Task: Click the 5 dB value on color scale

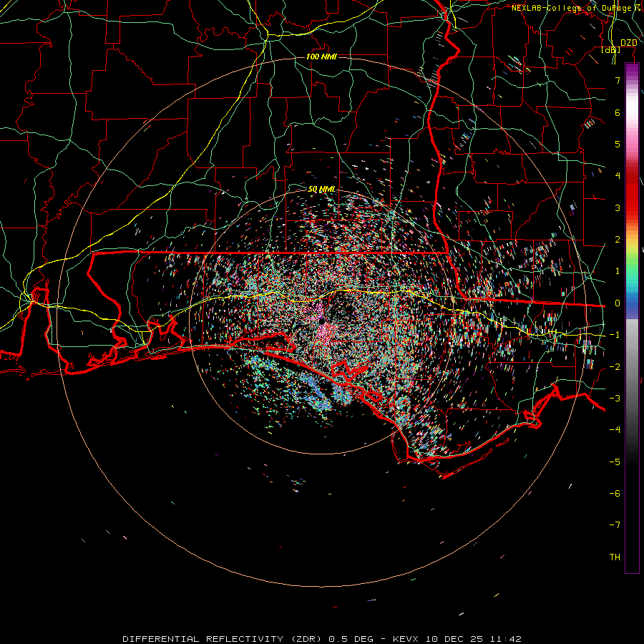Action: click(x=618, y=144)
